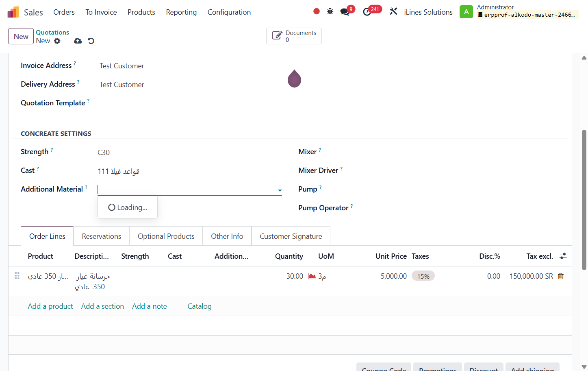The image size is (588, 371).
Task: Open the Products menu
Action: pyautogui.click(x=141, y=12)
